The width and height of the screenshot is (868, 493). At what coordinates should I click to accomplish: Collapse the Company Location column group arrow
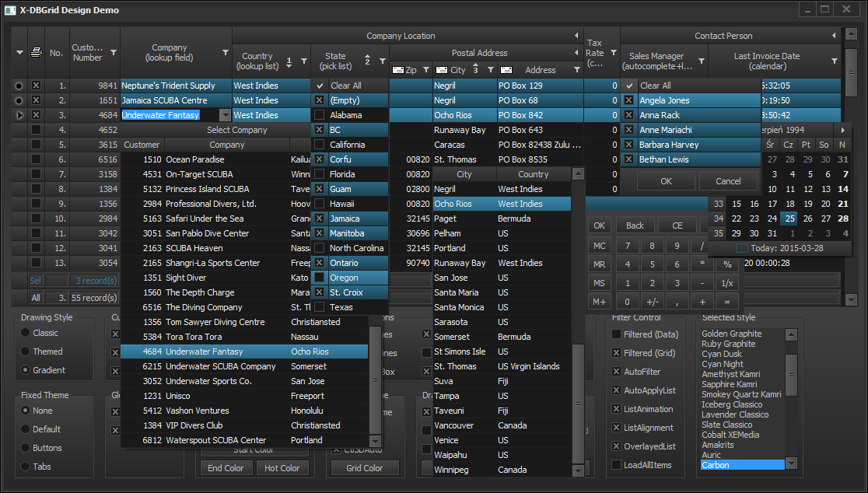576,36
